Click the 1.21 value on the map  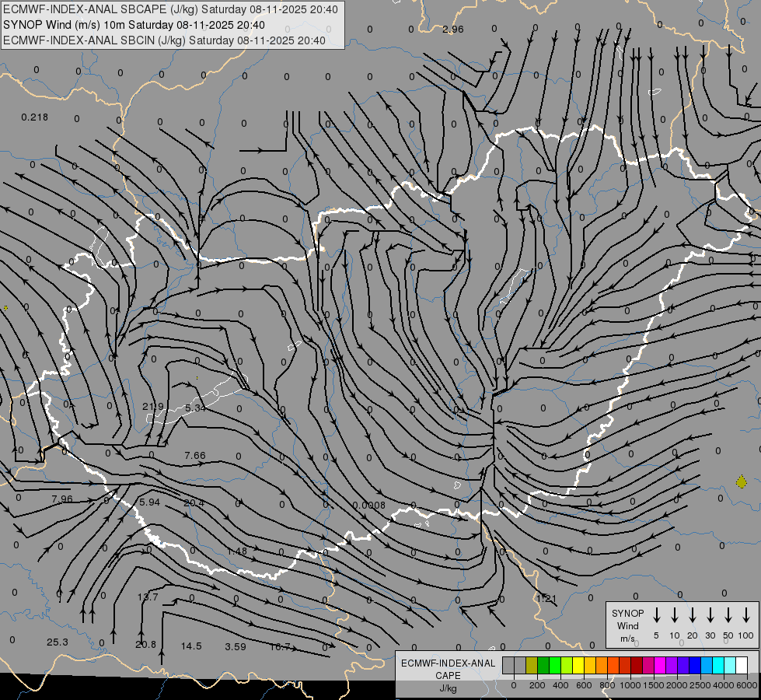546,598
